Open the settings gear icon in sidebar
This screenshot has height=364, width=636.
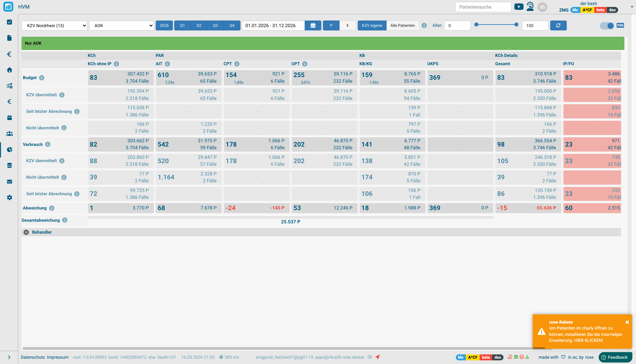9,198
